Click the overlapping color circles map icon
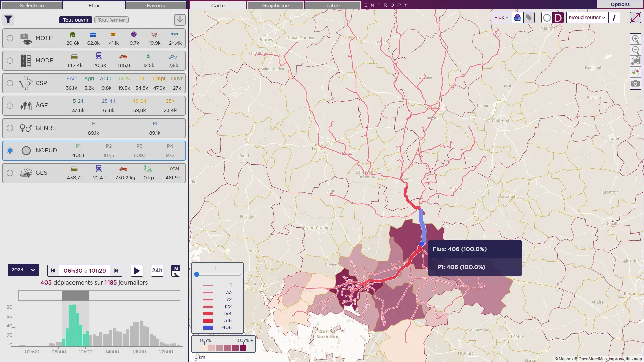The height and width of the screenshot is (362, 644). tap(517, 17)
